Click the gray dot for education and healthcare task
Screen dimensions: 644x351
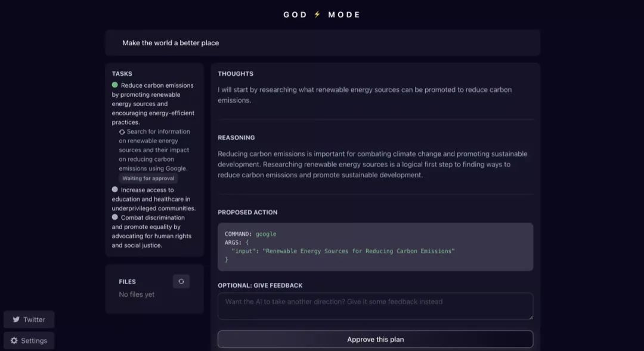[x=114, y=189]
